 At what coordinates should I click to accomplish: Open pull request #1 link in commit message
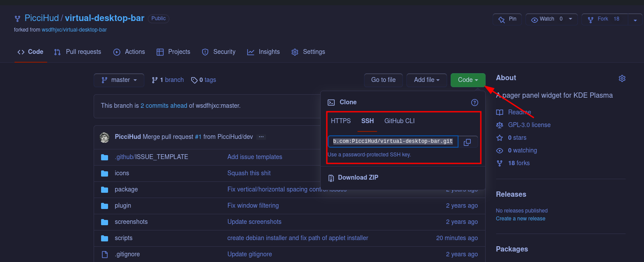tap(198, 137)
